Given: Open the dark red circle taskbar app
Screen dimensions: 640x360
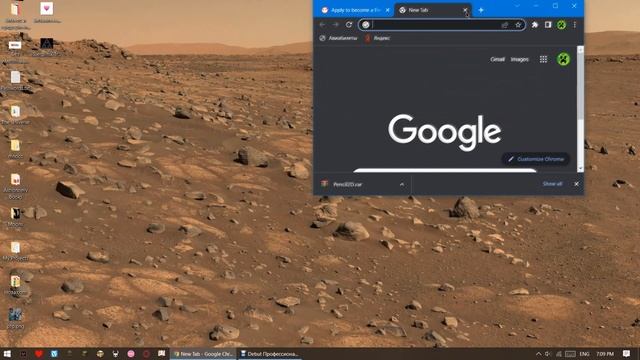Looking at the screenshot, I should [x=146, y=353].
